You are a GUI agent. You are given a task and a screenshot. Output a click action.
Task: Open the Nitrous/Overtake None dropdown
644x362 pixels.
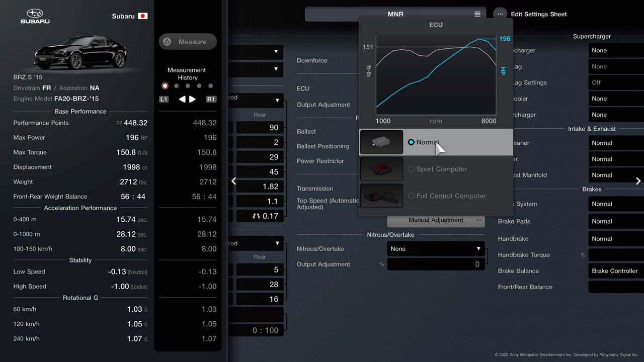(x=436, y=249)
